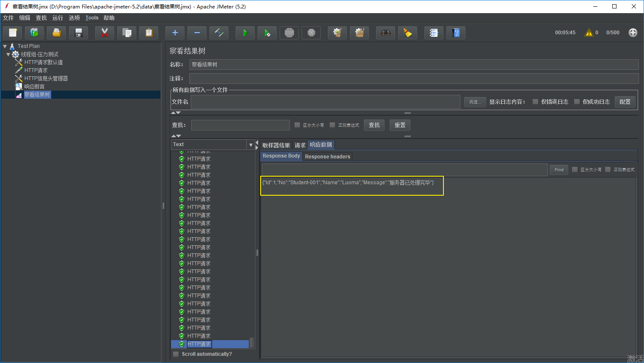The width and height of the screenshot is (644, 363).
Task: Click the 注释 comments input field
Action: click(414, 78)
